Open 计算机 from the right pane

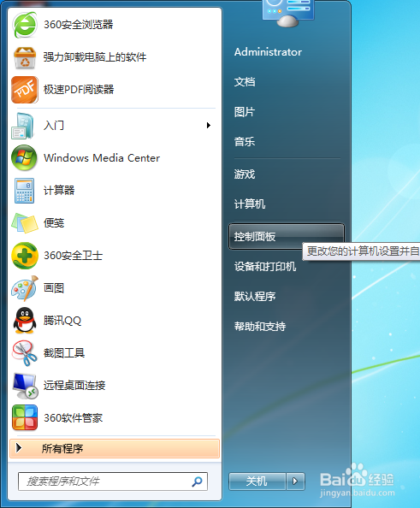click(x=250, y=204)
